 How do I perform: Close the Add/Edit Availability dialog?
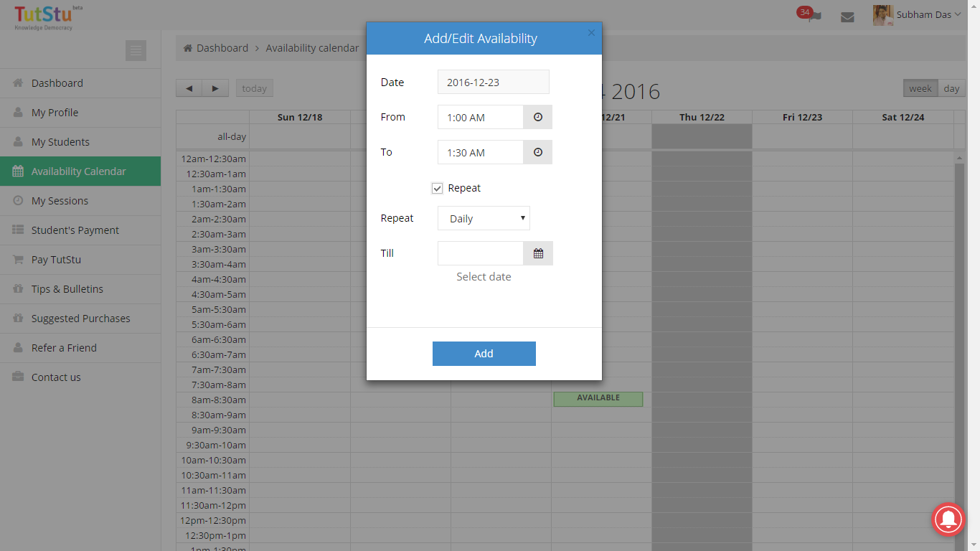click(x=591, y=32)
